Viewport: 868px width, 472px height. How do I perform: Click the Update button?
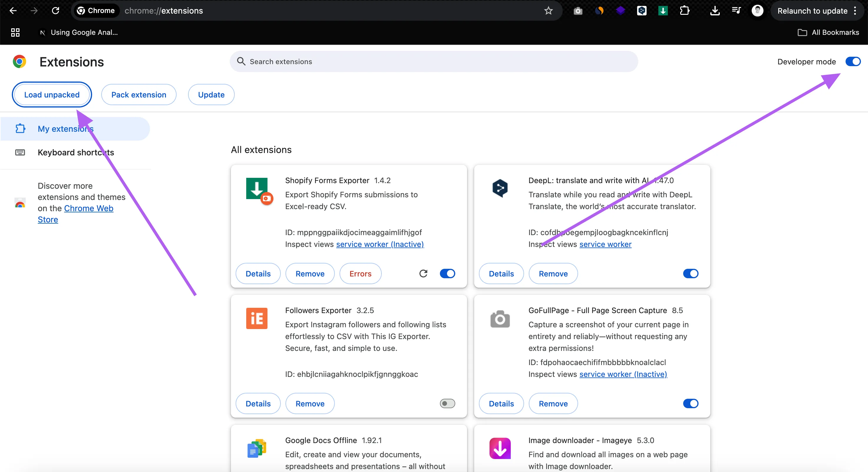[211, 95]
